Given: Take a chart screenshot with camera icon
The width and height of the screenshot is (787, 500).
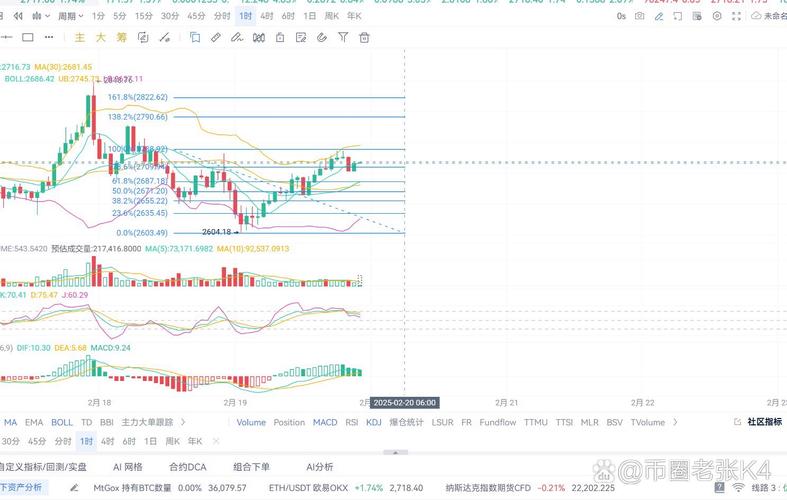Looking at the screenshot, I should 639,16.
